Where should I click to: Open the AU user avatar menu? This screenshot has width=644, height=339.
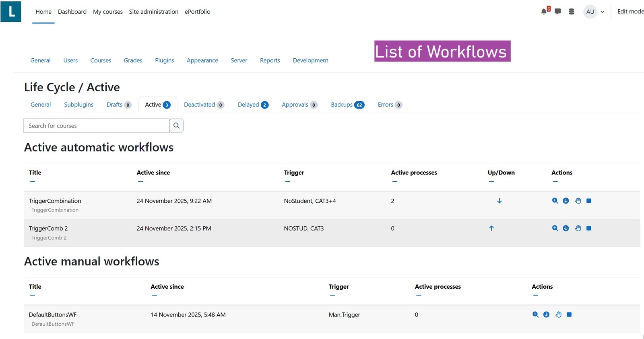pyautogui.click(x=590, y=12)
